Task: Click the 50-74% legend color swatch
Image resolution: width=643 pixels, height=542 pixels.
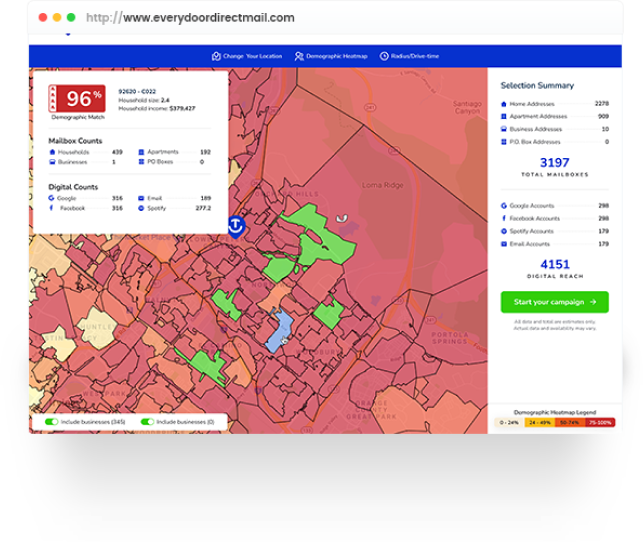Action: point(570,423)
